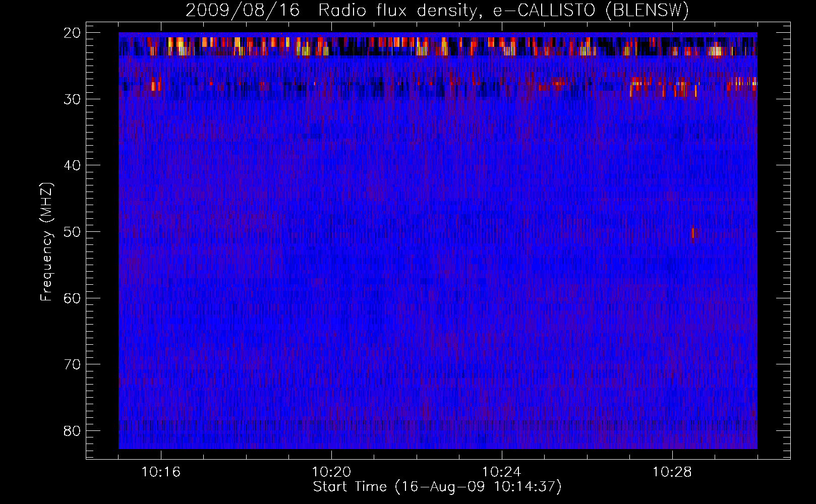Viewport: 816px width, 504px height.
Task: Select the "Frequency (MHZ)" y-axis label
Action: (46, 242)
